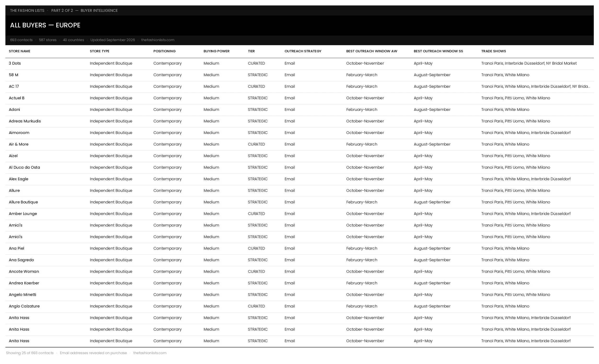This screenshot has width=599, height=364.
Task: Select the trade shows cell for Aimoroom
Action: coord(526,133)
